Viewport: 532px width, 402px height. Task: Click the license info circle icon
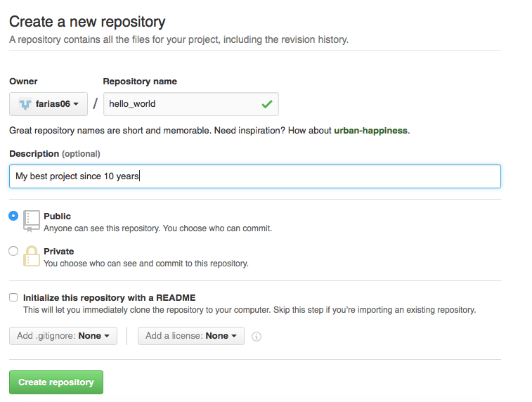coord(257,337)
